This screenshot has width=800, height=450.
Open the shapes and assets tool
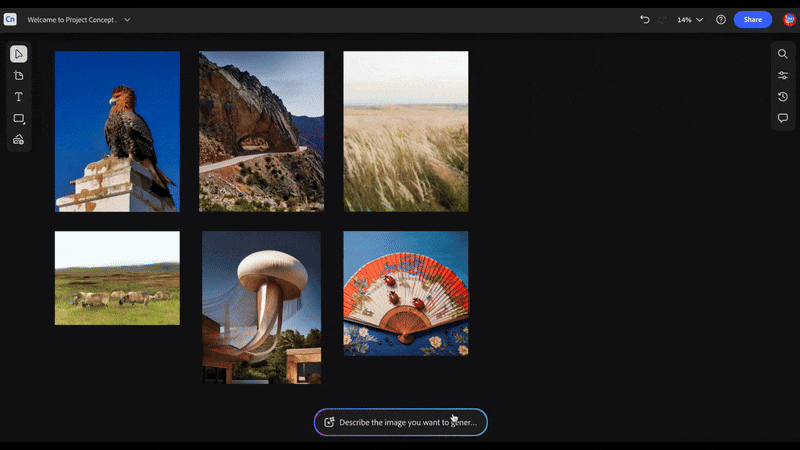(x=19, y=140)
